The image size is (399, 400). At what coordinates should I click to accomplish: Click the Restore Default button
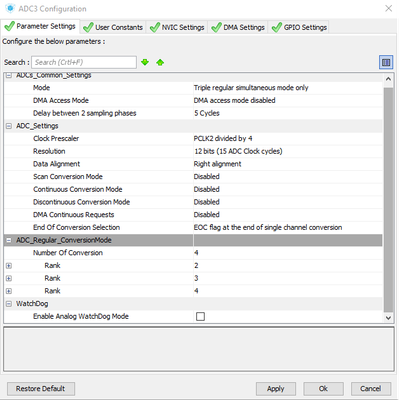(x=41, y=389)
